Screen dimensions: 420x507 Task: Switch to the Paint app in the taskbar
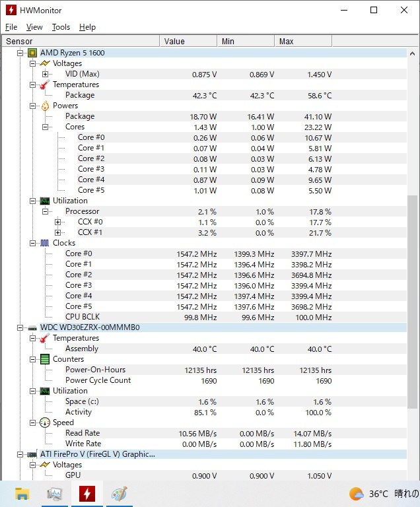point(120,494)
